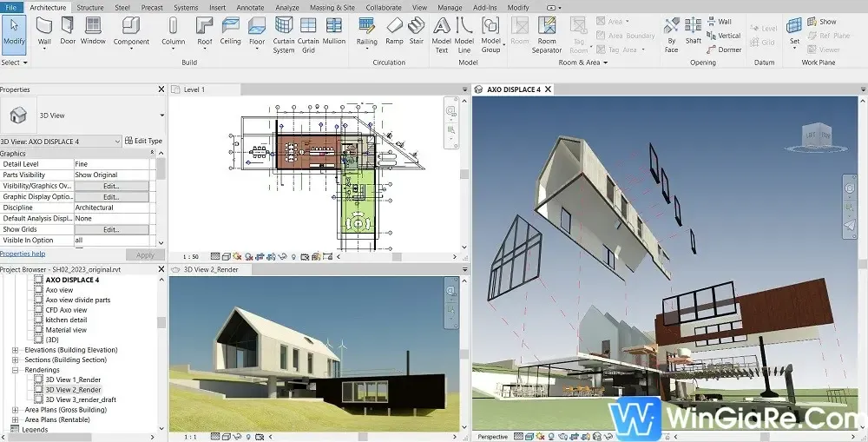Screen dimensions: 868x442
Task: Select the Curtain Grid tool
Action: click(308, 35)
